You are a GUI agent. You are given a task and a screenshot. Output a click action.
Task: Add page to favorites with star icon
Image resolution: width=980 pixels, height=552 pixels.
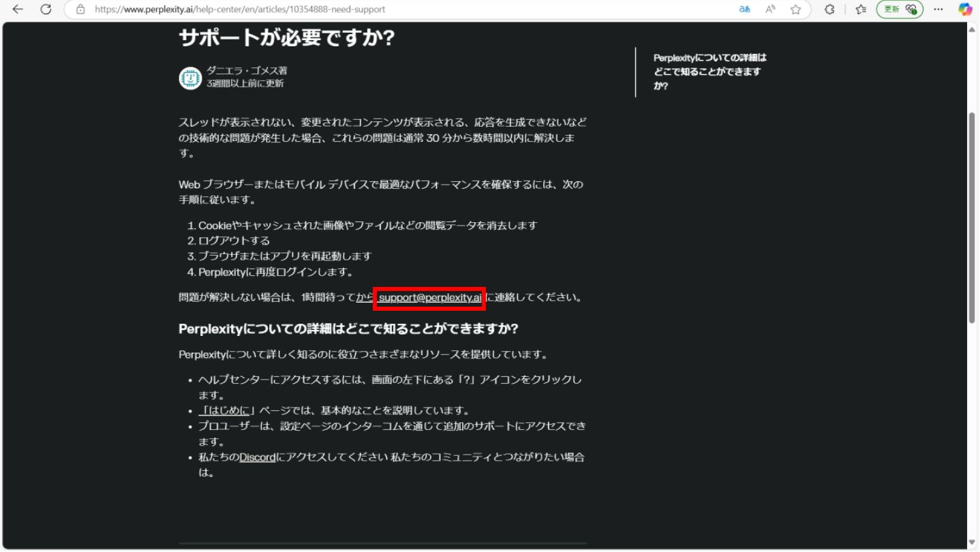(795, 10)
